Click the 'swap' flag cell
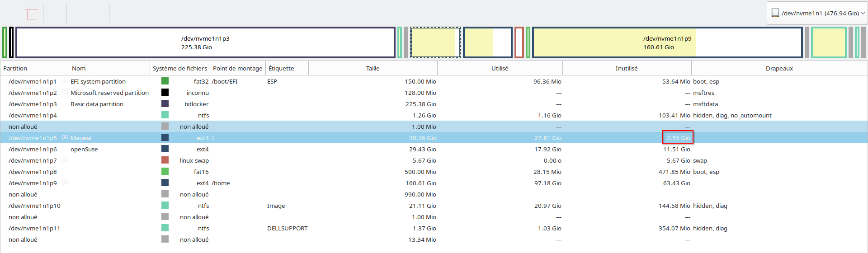The image size is (868, 253). tap(700, 160)
